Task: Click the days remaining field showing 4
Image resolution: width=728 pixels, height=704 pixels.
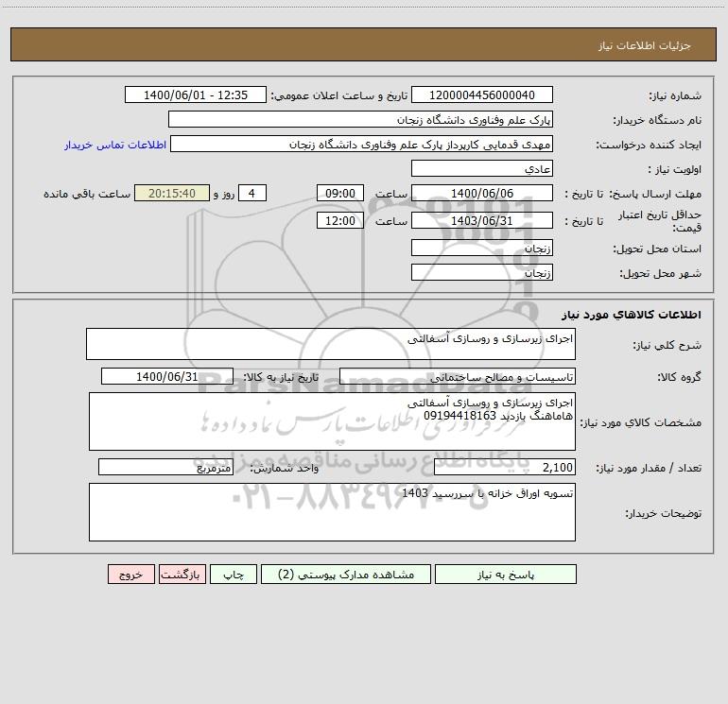Action: coord(252,193)
